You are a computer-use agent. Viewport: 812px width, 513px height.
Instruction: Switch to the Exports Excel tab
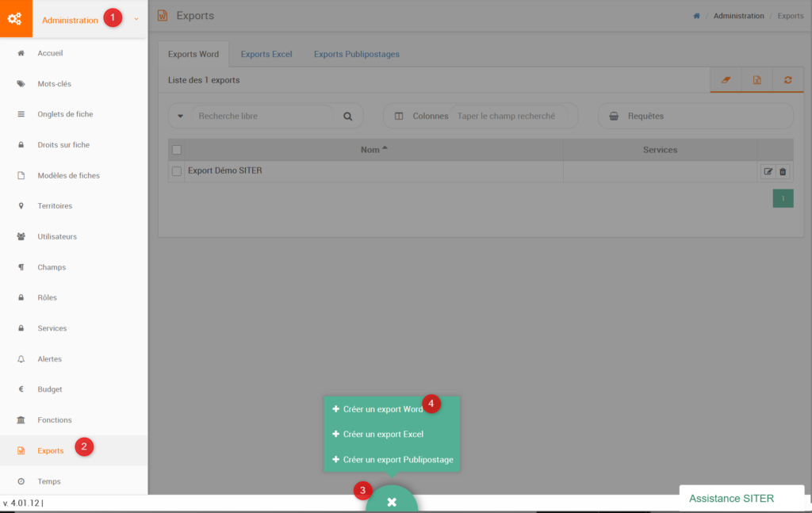266,54
